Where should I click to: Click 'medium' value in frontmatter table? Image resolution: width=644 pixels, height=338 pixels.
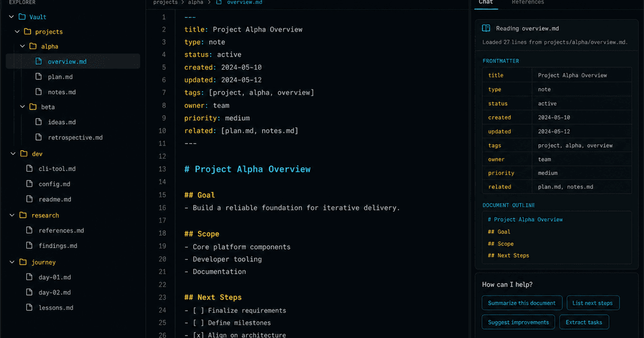tap(548, 173)
